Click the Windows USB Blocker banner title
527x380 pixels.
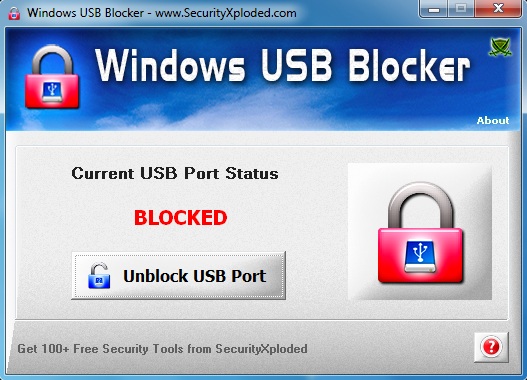(283, 66)
